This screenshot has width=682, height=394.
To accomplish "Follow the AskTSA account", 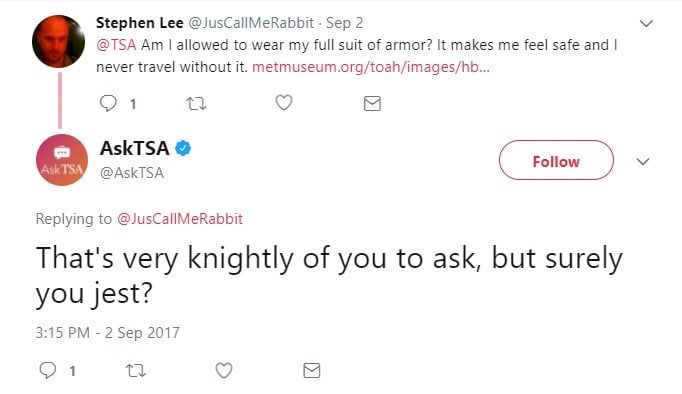I will pos(556,160).
